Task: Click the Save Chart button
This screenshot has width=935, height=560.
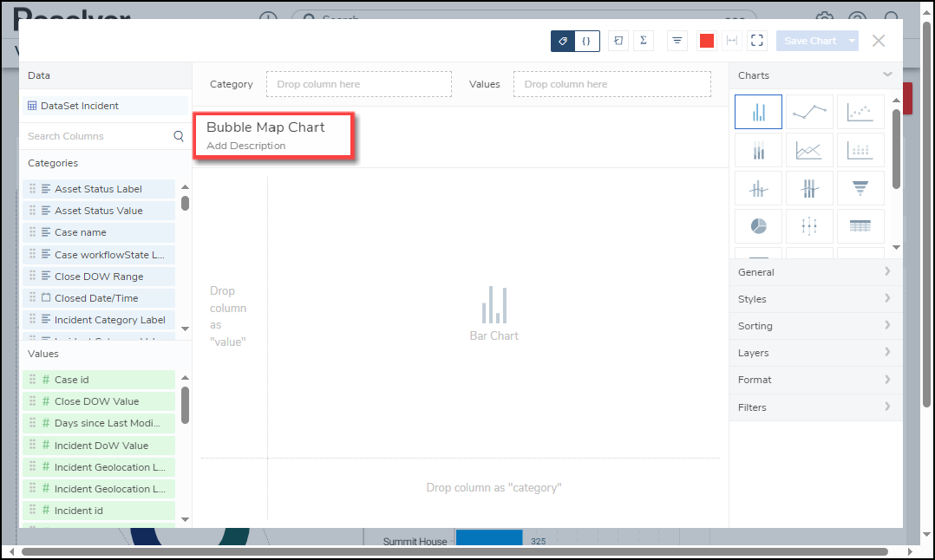Action: pos(810,41)
